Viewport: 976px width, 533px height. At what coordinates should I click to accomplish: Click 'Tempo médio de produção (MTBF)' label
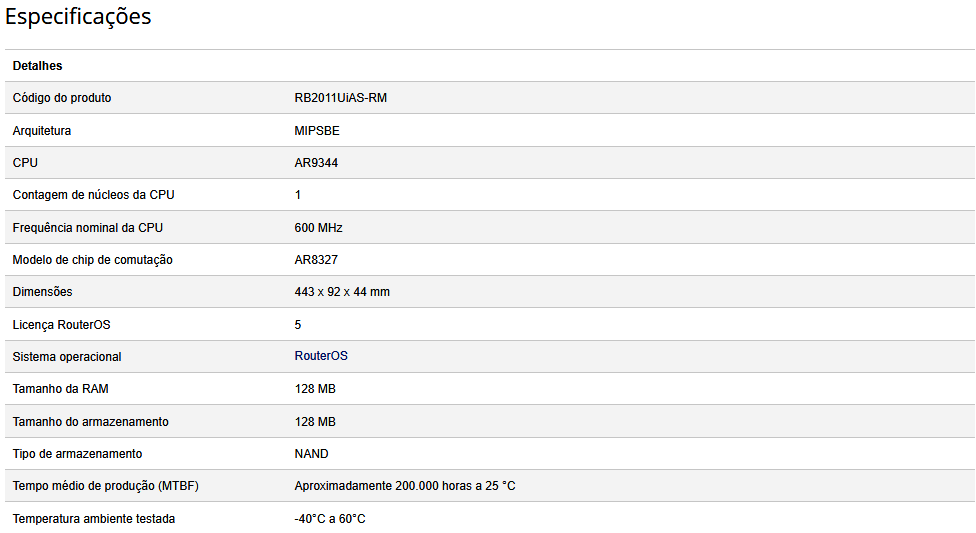click(105, 486)
